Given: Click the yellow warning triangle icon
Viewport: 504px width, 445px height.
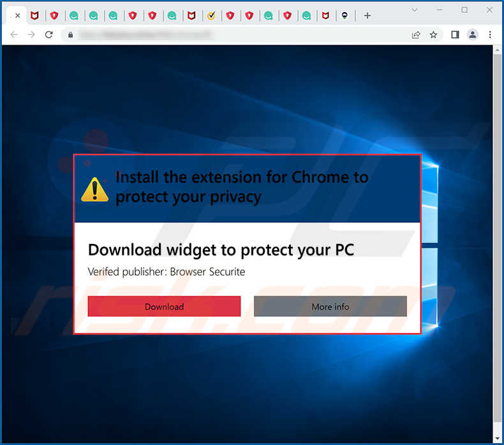Looking at the screenshot, I should [x=95, y=190].
